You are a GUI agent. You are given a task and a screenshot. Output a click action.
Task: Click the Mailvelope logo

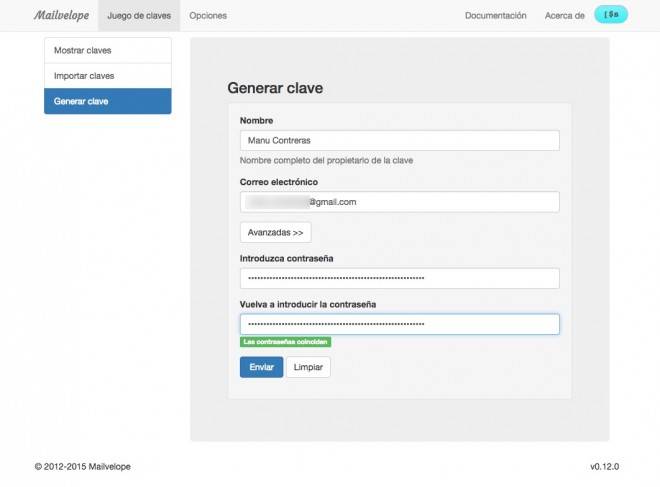point(61,16)
